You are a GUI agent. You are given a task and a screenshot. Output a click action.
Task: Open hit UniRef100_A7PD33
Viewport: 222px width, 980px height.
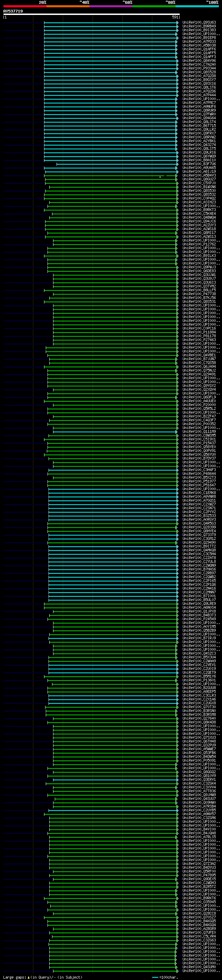199,41
